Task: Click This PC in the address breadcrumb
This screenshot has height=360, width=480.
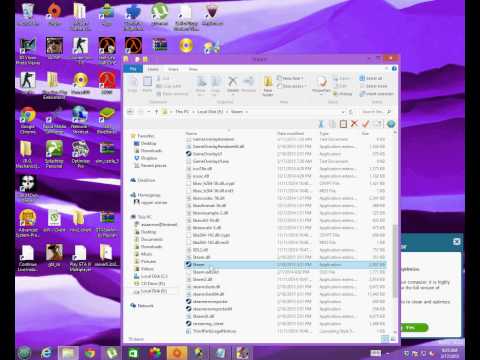Action: click(x=182, y=112)
